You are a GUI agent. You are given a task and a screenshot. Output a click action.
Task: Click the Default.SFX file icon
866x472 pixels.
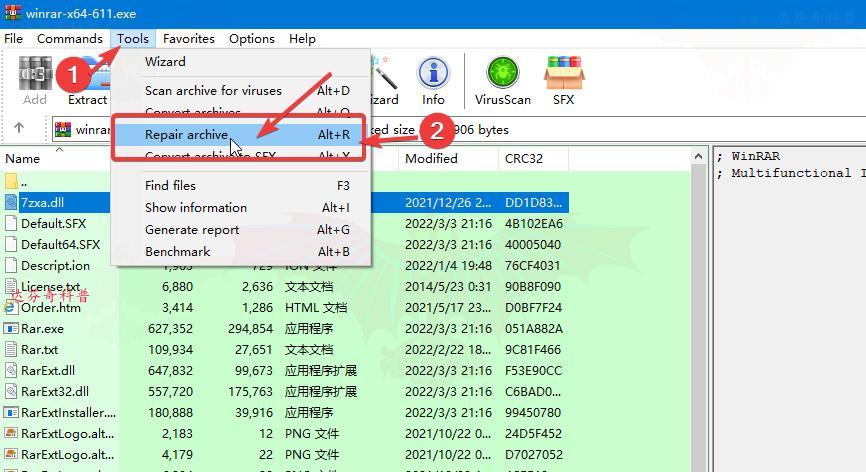tap(11, 223)
